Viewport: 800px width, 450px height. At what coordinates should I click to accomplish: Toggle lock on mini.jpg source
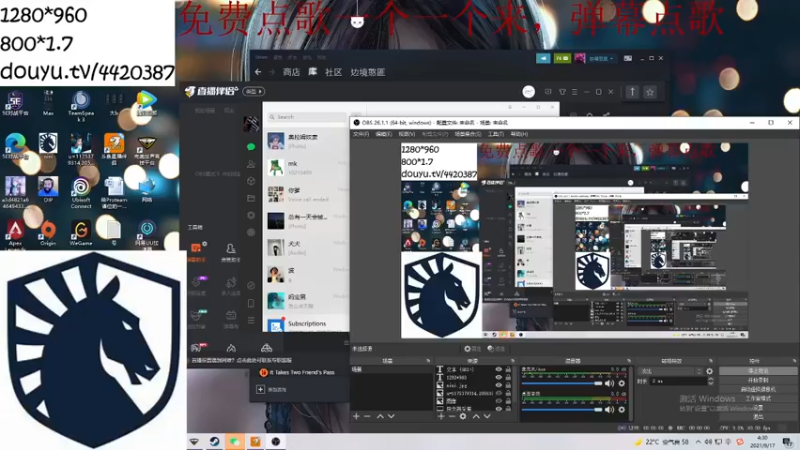pos(508,385)
